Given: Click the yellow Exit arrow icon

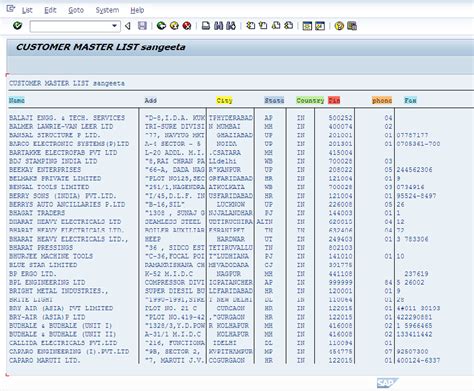Looking at the screenshot, I should 174,26.
